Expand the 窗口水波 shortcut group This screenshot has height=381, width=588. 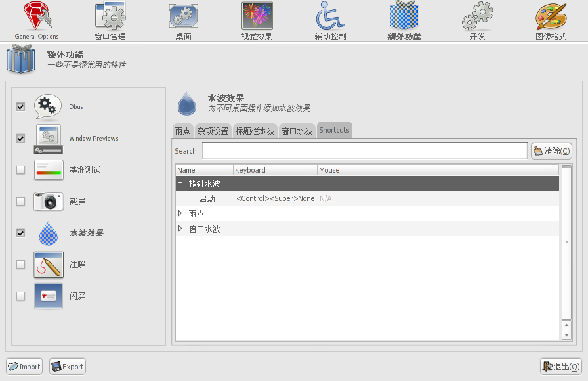point(180,229)
